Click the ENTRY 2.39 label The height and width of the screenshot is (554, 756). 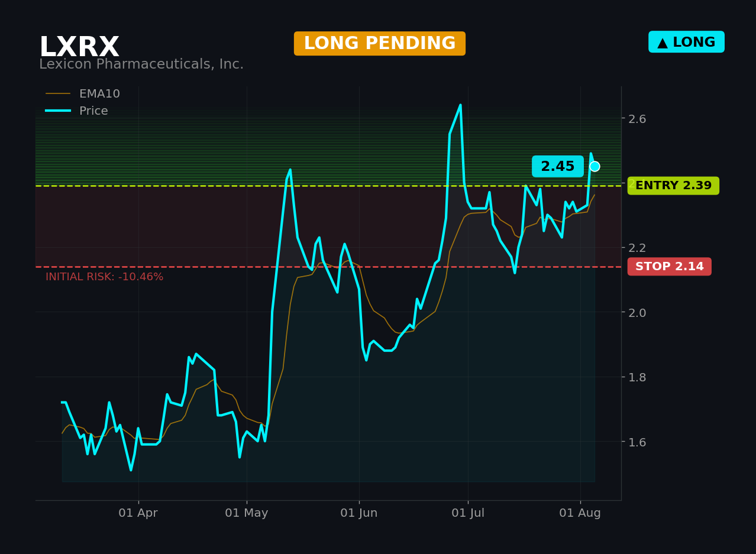click(673, 186)
